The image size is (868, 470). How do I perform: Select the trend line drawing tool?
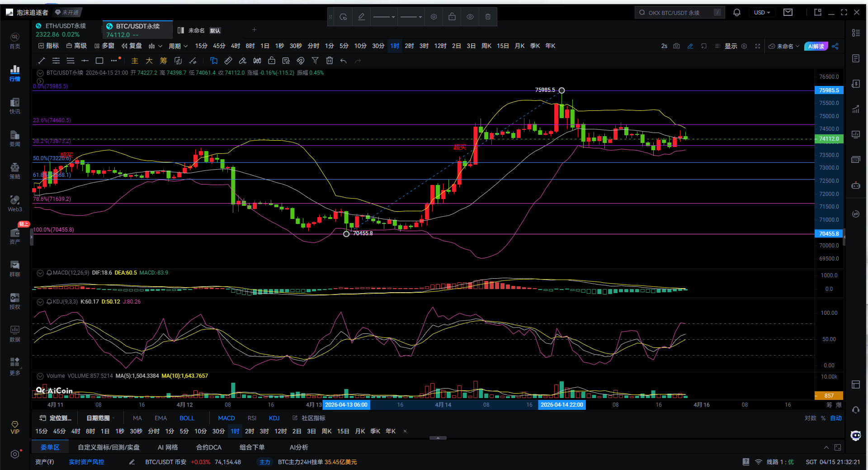(x=42, y=61)
